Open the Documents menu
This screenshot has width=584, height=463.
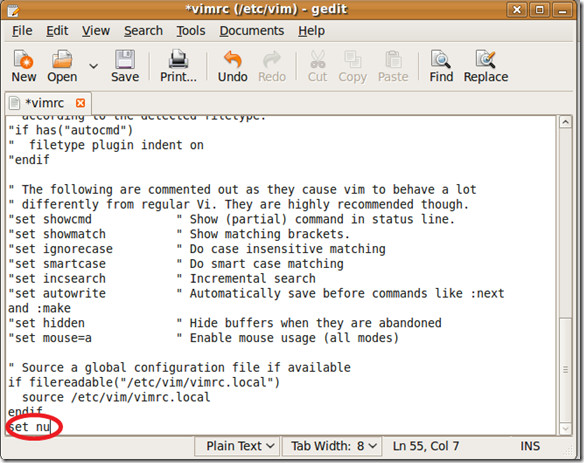click(252, 31)
